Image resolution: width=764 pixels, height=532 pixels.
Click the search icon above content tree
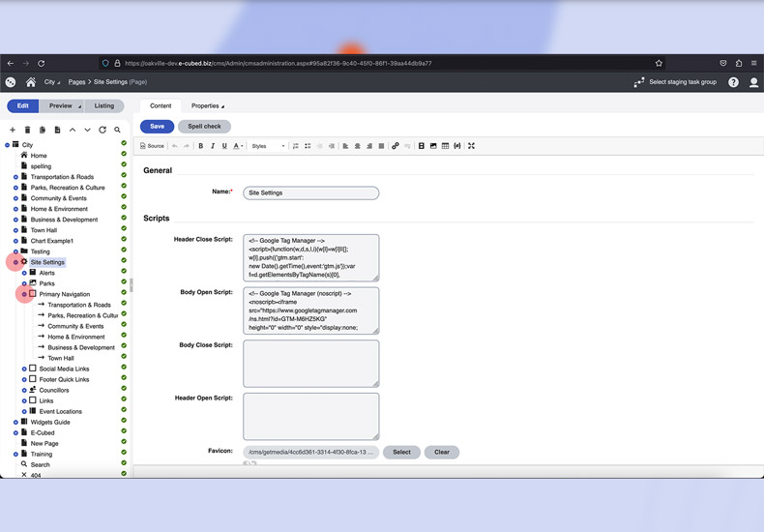[x=117, y=130]
